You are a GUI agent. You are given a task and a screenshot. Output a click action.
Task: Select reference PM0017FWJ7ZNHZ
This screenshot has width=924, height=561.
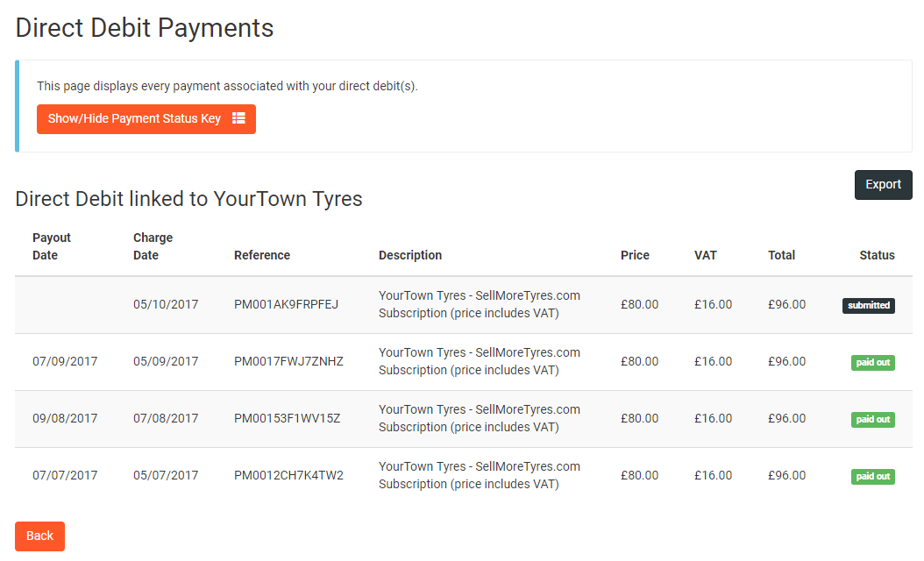tap(288, 362)
